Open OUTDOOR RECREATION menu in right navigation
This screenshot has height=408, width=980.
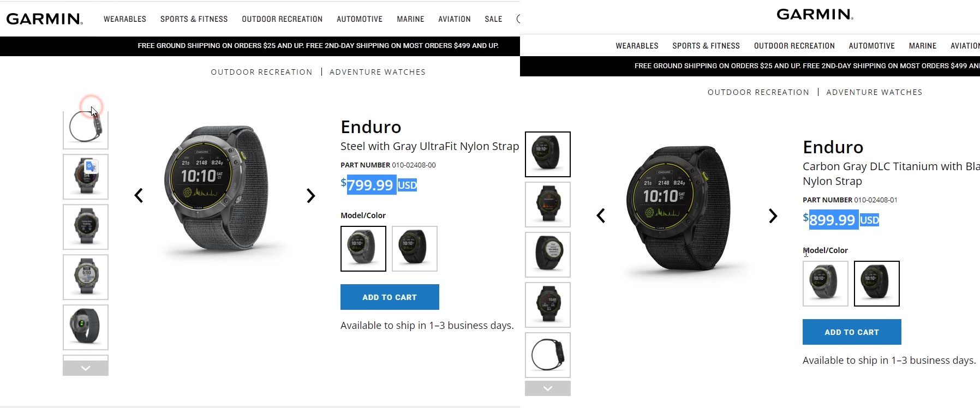point(794,46)
